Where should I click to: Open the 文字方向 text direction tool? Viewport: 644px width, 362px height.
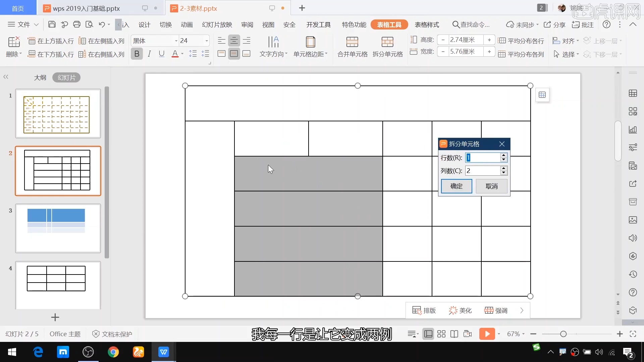pyautogui.click(x=273, y=46)
